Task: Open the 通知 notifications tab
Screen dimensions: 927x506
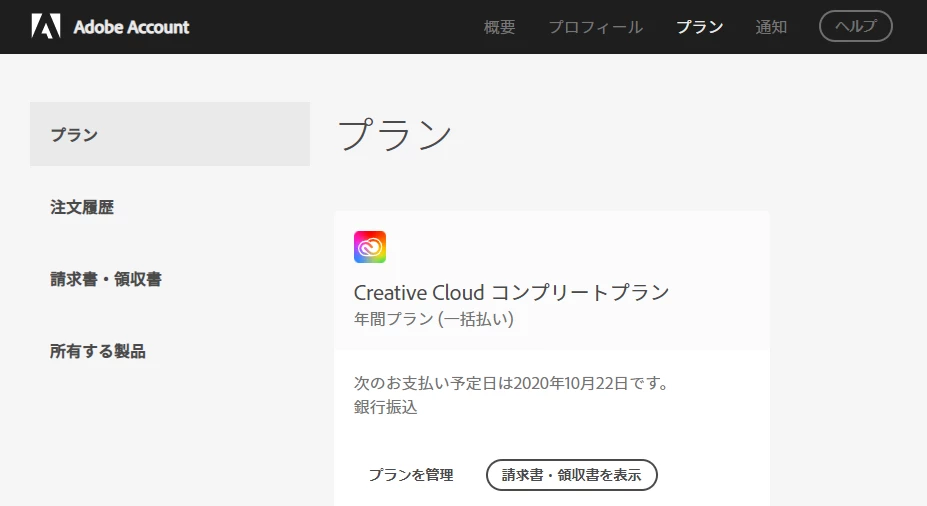Action: click(771, 27)
